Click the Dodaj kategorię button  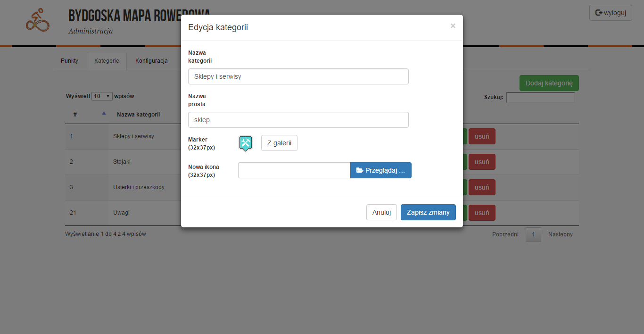(x=549, y=83)
